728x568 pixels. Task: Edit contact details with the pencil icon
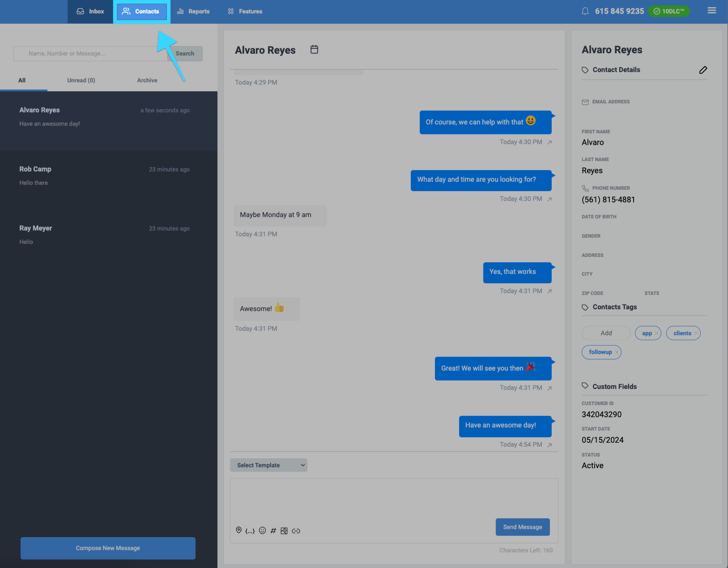[x=703, y=70]
